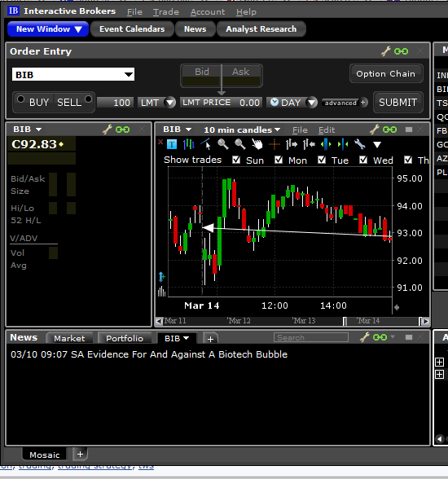The width and height of the screenshot is (448, 479).
Task: Click the Bid price button
Action: (x=201, y=76)
